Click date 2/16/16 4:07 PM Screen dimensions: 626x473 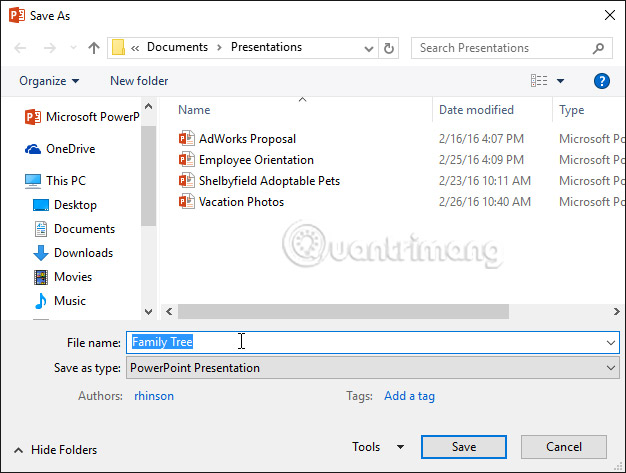pyautogui.click(x=481, y=139)
